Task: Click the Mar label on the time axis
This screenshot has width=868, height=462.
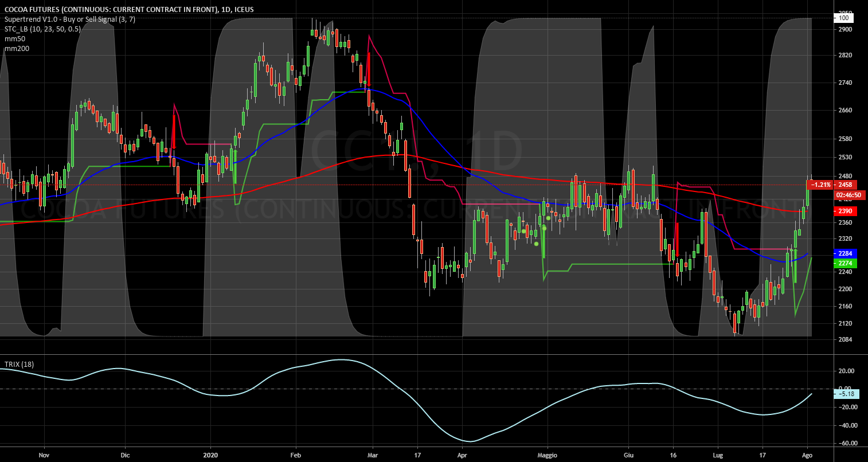Action: point(373,454)
